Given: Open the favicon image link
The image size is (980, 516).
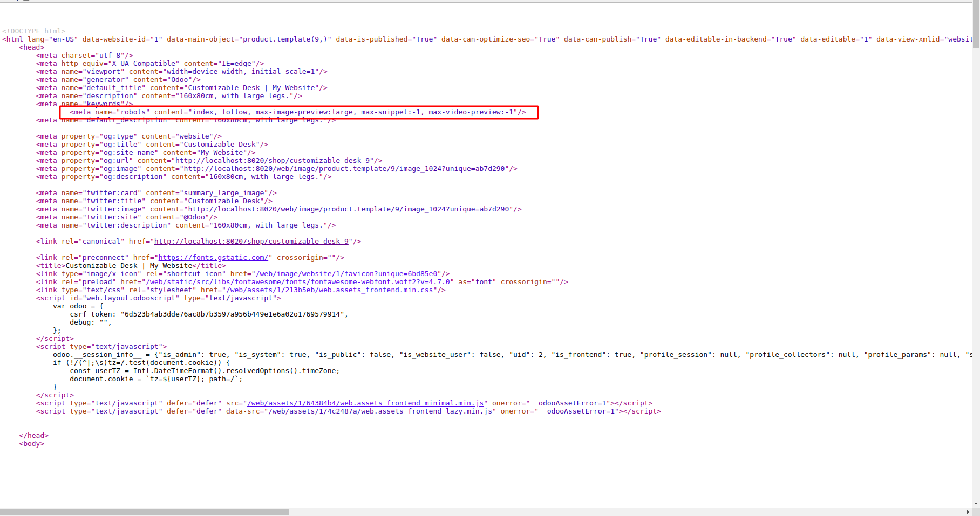Looking at the screenshot, I should [x=346, y=274].
